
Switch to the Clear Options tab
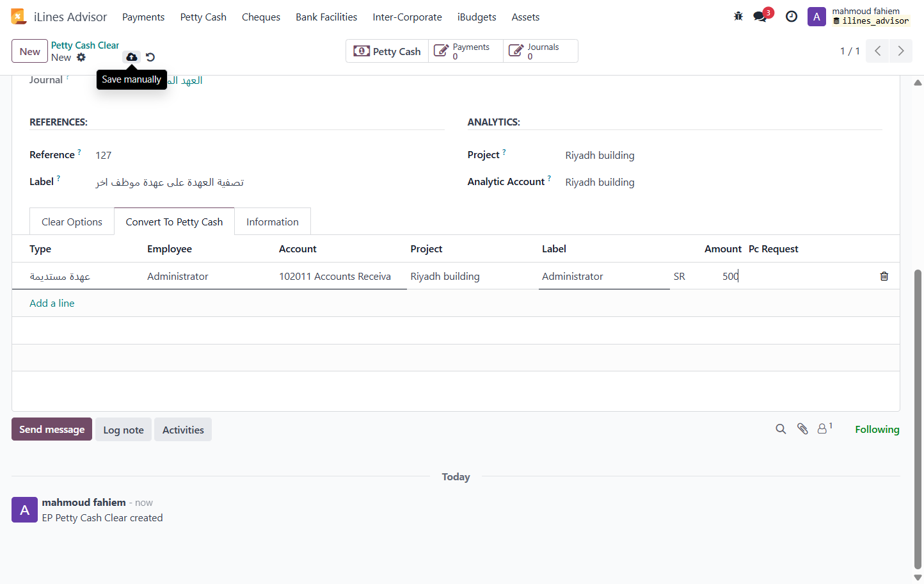(72, 222)
